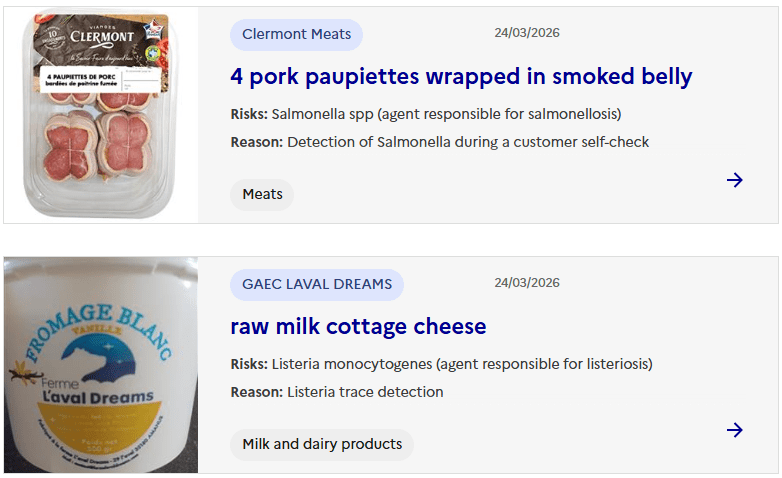
Task: Select the Clermont Meats brand tag
Action: point(296,34)
